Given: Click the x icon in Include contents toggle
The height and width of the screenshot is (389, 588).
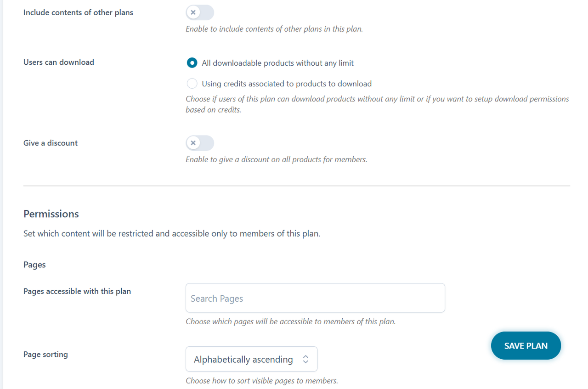Looking at the screenshot, I should coord(193,12).
